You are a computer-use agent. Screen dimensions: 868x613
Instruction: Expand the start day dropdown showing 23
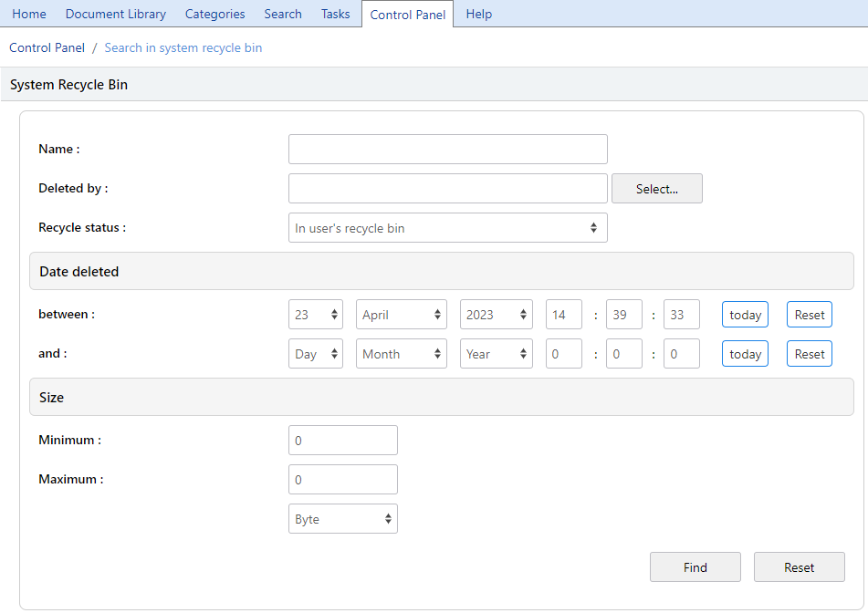click(315, 315)
